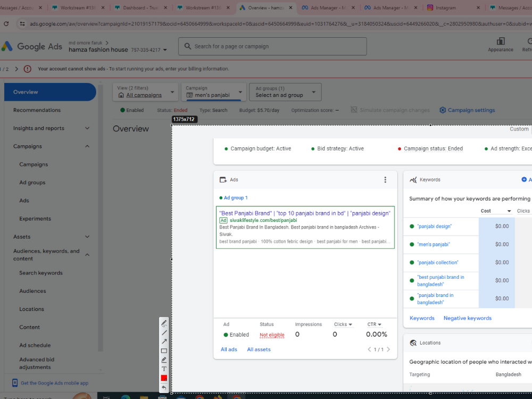Click the Best Panjabi Brand ad preview
Image resolution: width=532 pixels, height=399 pixels.
(305, 227)
